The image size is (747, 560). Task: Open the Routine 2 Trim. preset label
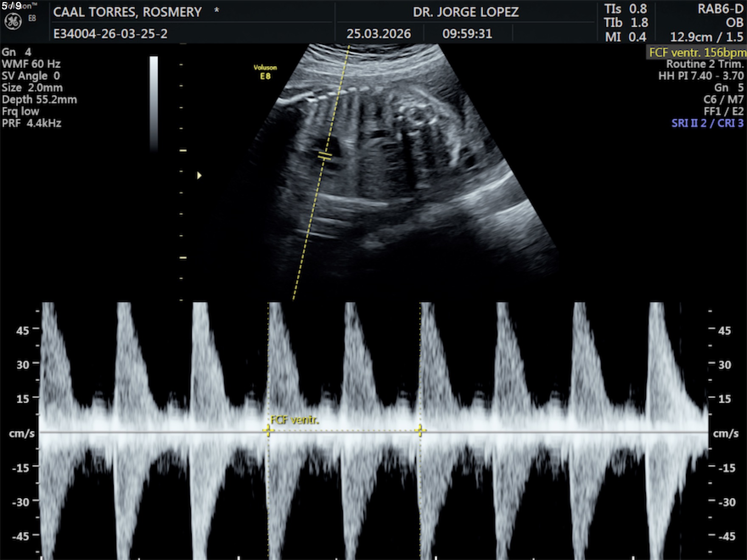[x=705, y=64]
